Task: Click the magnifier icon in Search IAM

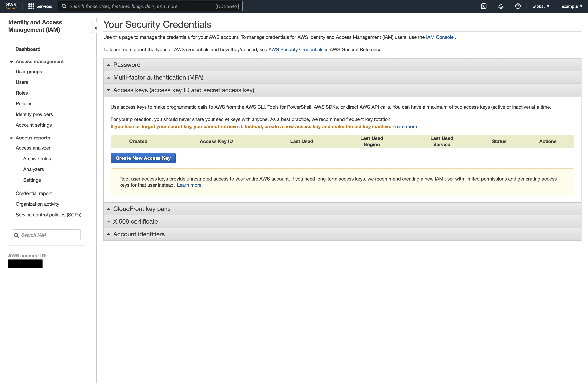Action: coord(16,235)
